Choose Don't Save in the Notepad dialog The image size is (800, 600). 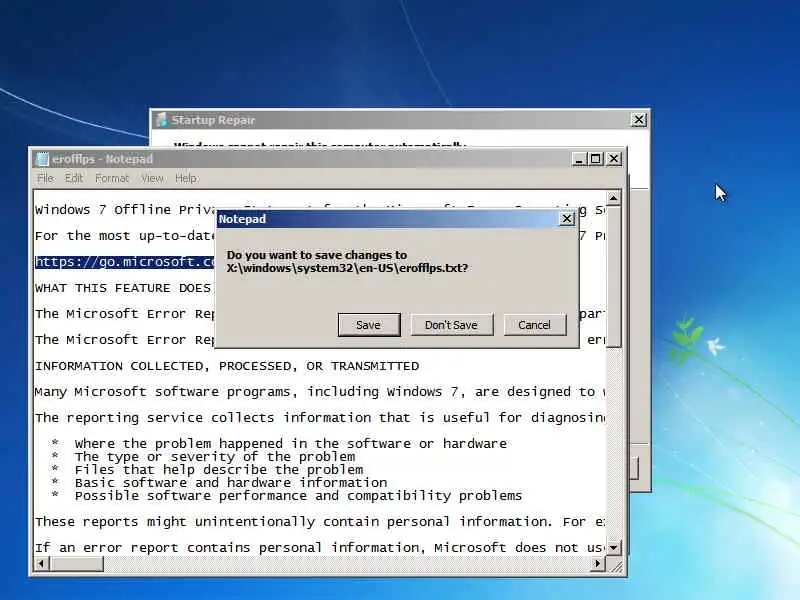click(x=452, y=325)
